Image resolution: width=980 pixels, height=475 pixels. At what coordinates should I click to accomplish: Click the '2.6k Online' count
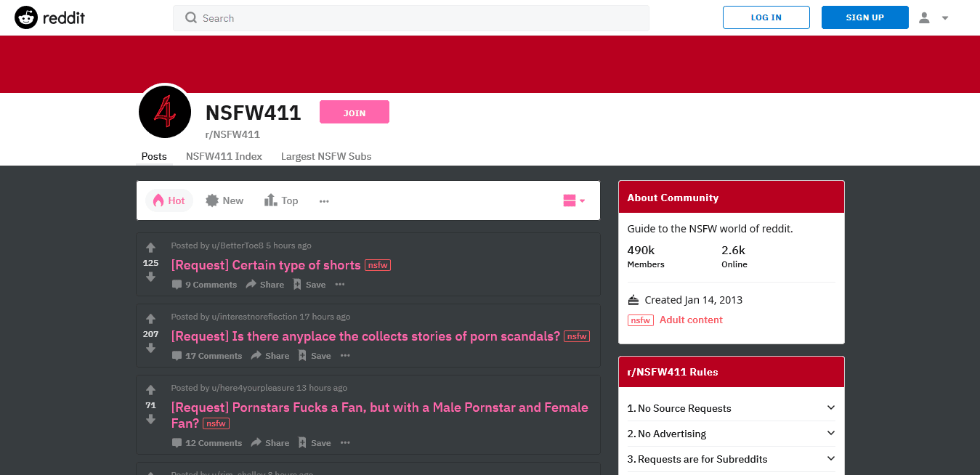(x=734, y=256)
